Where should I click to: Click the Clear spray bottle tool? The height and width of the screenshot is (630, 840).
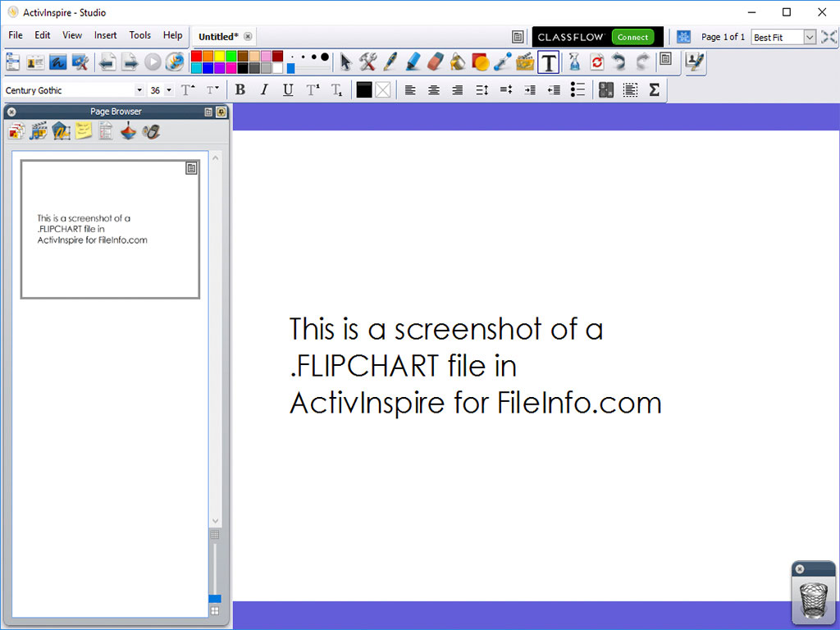[574, 62]
